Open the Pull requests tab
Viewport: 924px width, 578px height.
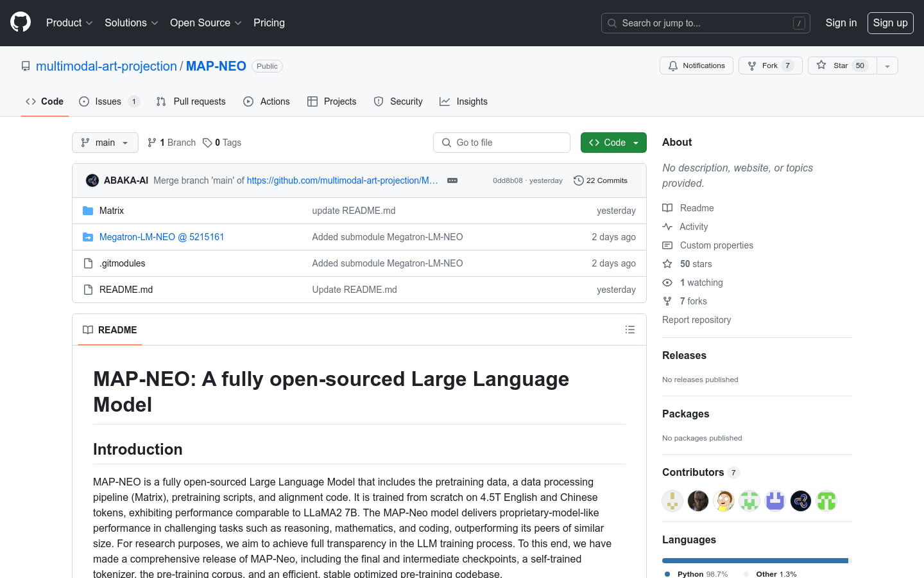[191, 101]
